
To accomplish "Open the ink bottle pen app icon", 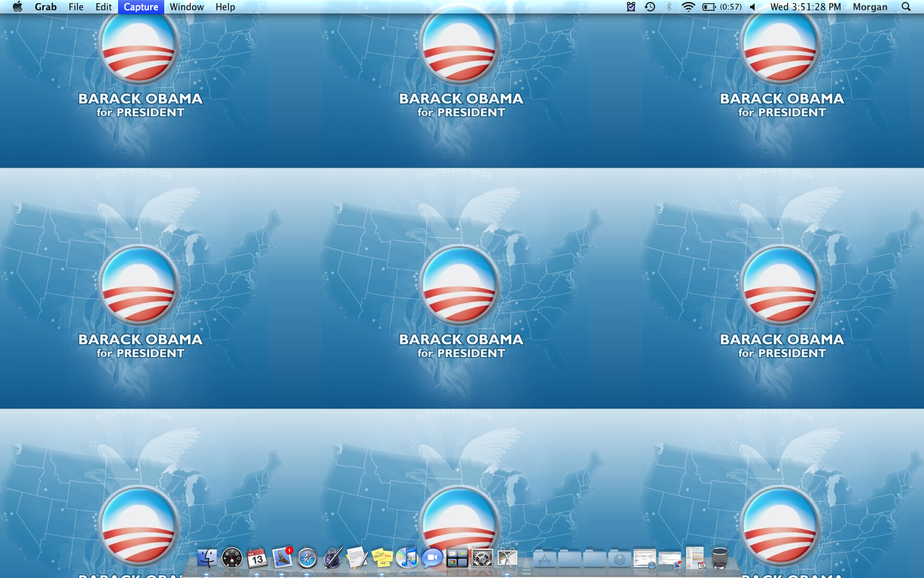I will click(x=332, y=557).
